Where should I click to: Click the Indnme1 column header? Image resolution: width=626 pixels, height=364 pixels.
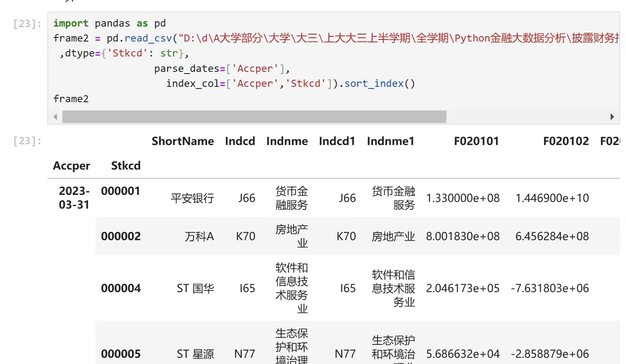390,141
